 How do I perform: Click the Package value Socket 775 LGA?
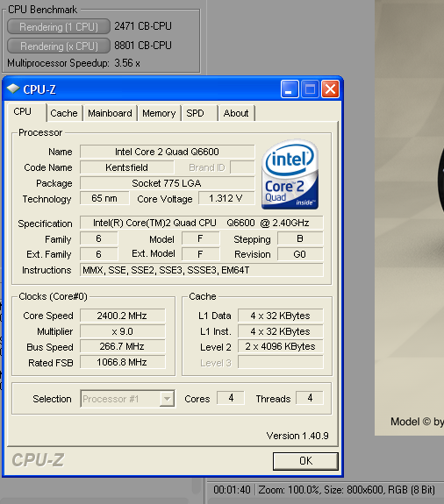click(x=167, y=183)
